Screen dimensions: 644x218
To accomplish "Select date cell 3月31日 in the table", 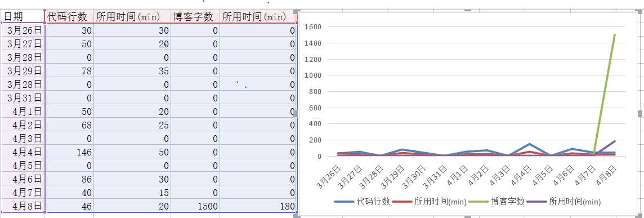I will [x=23, y=98].
